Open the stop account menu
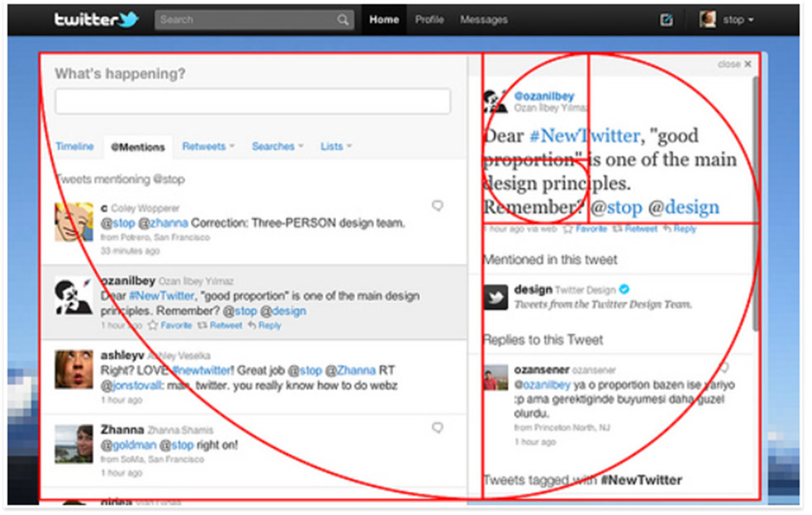This screenshot has width=812, height=515. (727, 20)
